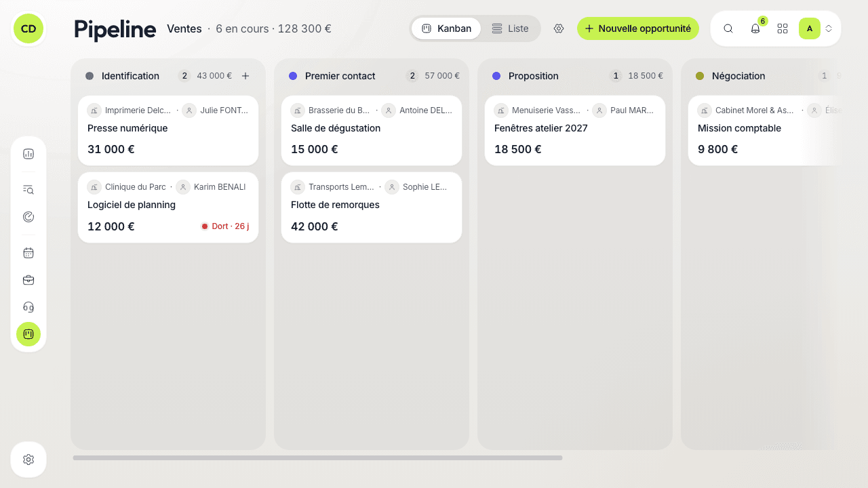This screenshot has height=488, width=868.
Task: Click the 'Dort · 26 j' warning label
Action: pyautogui.click(x=225, y=226)
